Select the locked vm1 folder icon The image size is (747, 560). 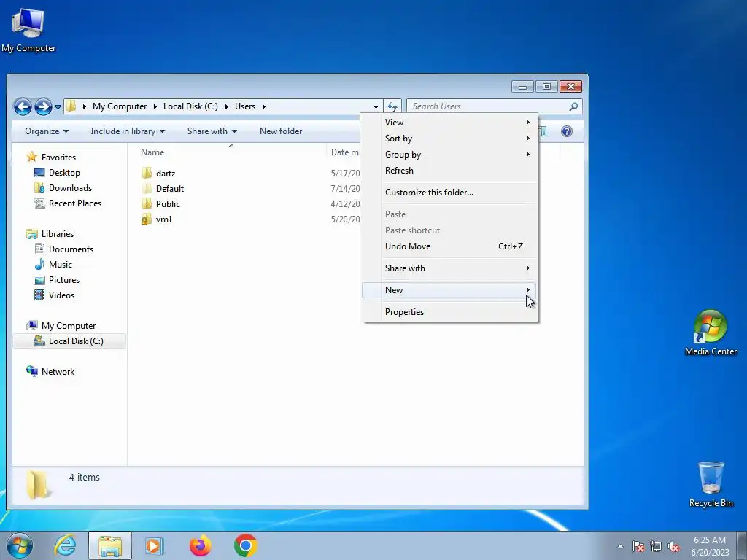point(147,219)
